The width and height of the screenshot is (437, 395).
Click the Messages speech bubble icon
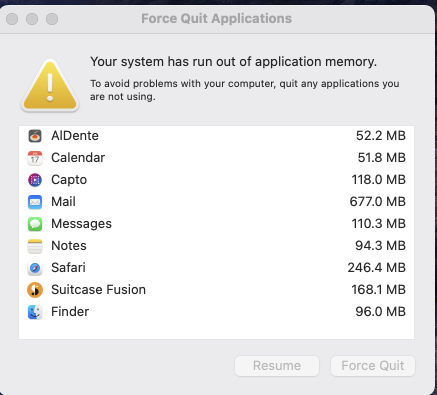[x=35, y=224]
